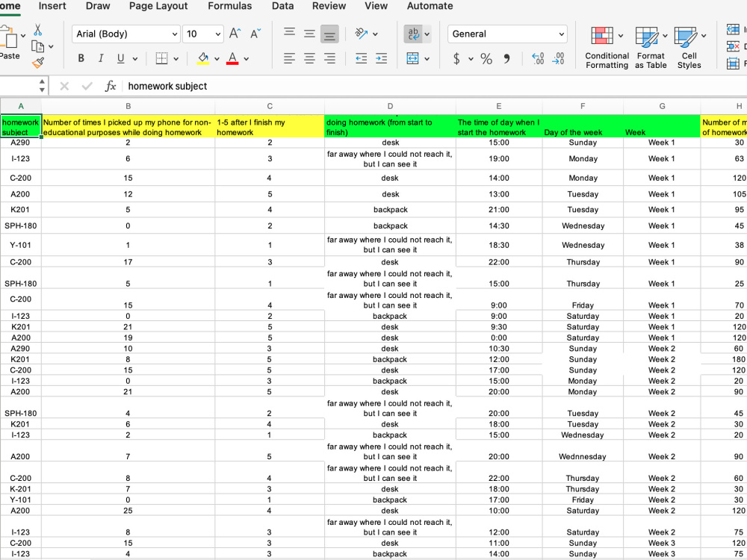747x560 pixels.
Task: Apply the cell borders icon
Action: 161,58
